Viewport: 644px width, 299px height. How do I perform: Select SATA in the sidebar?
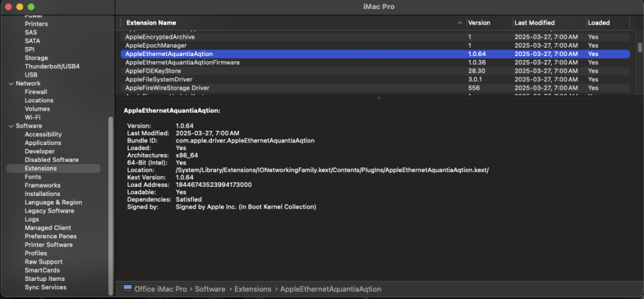32,41
